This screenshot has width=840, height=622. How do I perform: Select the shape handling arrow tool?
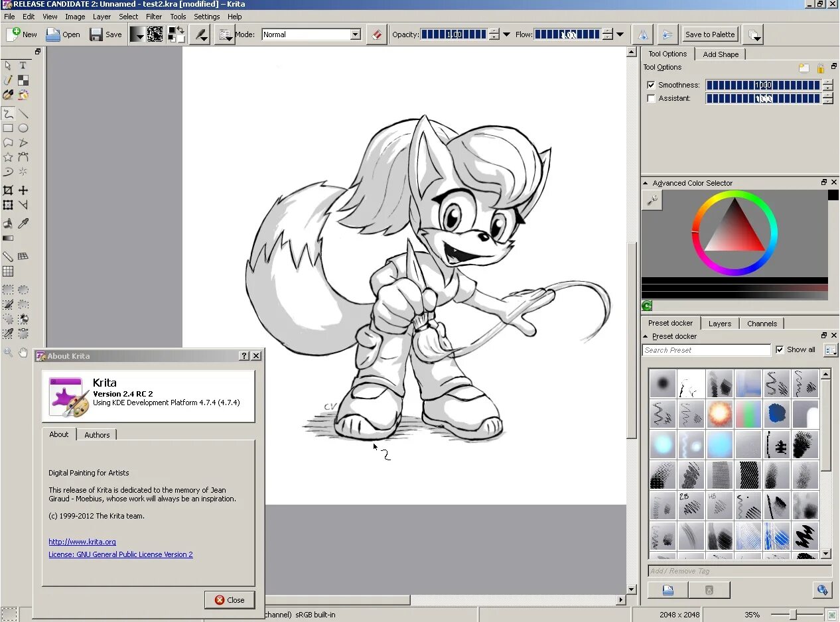coord(8,66)
